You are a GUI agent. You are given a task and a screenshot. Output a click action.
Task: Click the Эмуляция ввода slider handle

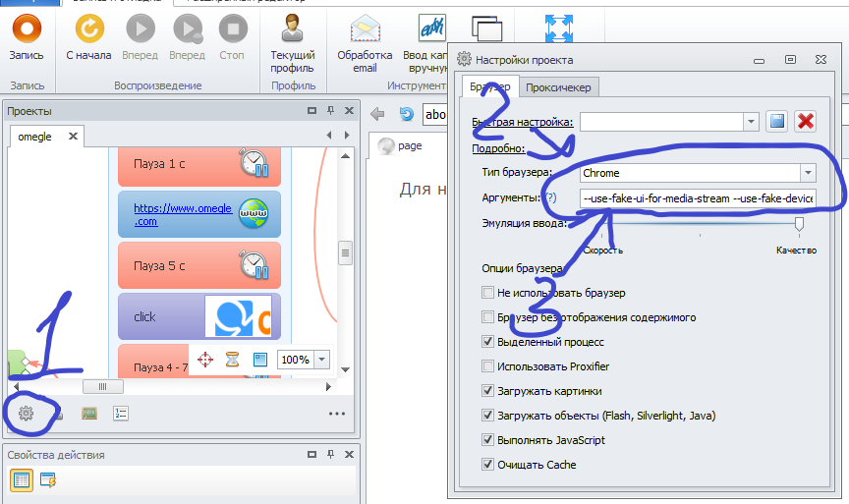(x=799, y=225)
